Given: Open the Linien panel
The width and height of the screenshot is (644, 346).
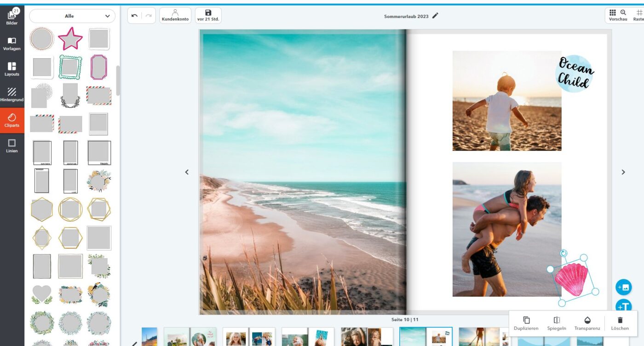Looking at the screenshot, I should pyautogui.click(x=12, y=146).
